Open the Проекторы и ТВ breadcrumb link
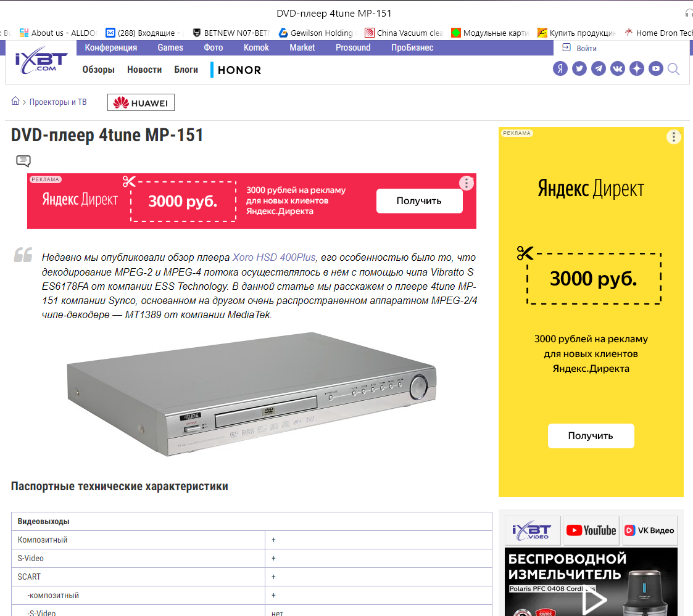 [58, 102]
